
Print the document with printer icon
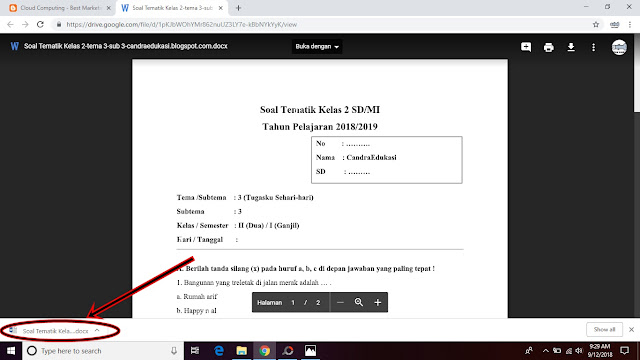click(549, 47)
